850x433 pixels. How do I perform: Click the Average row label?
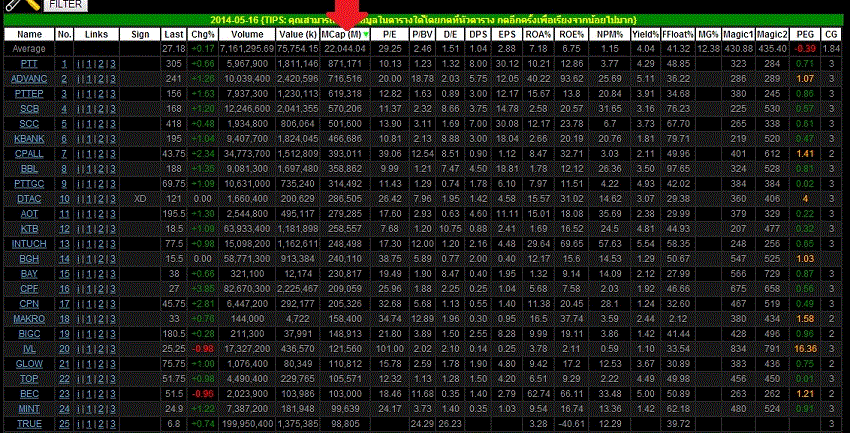[29, 49]
